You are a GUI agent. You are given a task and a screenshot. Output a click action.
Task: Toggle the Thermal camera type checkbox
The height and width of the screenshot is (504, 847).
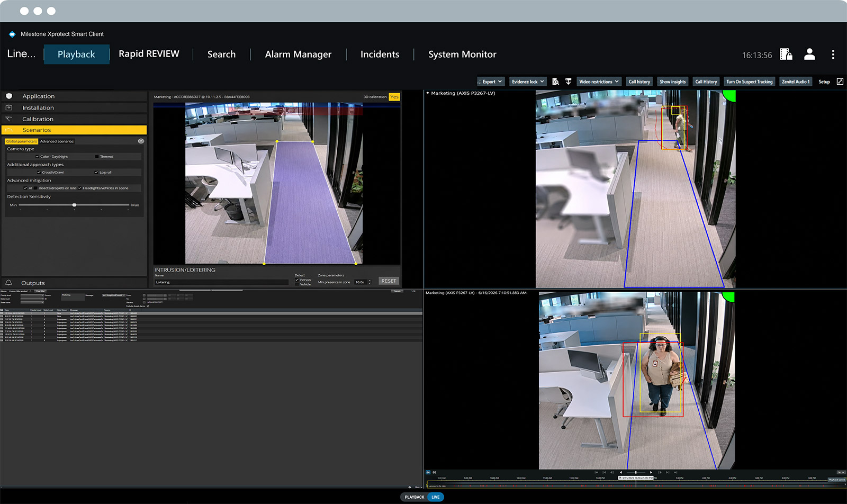point(97,157)
